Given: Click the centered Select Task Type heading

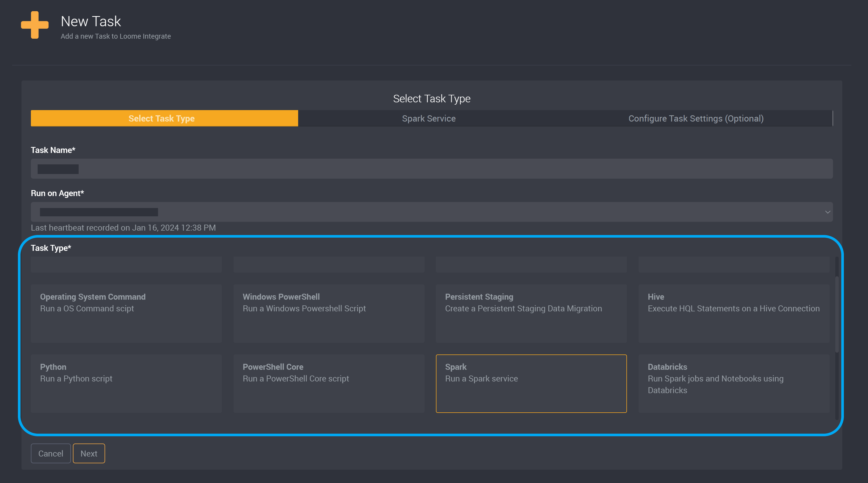Looking at the screenshot, I should (432, 98).
